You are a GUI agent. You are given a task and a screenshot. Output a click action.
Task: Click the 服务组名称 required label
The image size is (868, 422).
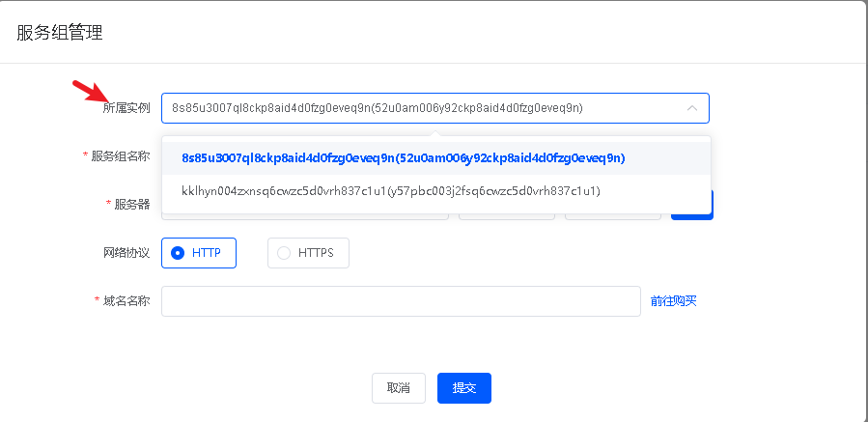(120, 156)
